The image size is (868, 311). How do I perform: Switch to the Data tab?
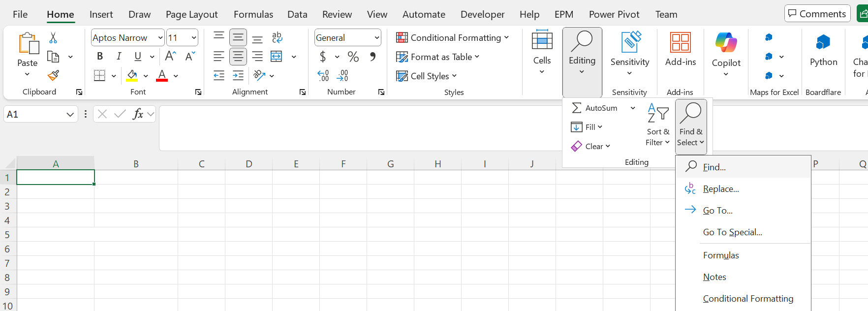coord(297,14)
